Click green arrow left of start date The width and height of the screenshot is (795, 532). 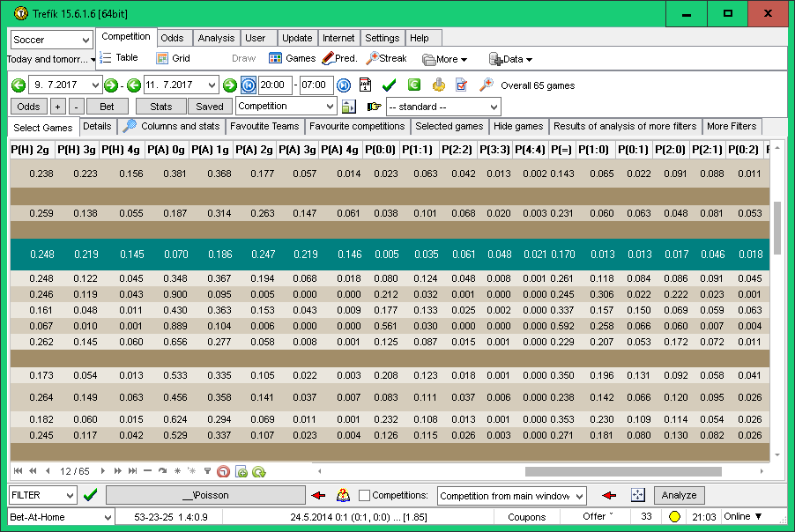click(19, 85)
